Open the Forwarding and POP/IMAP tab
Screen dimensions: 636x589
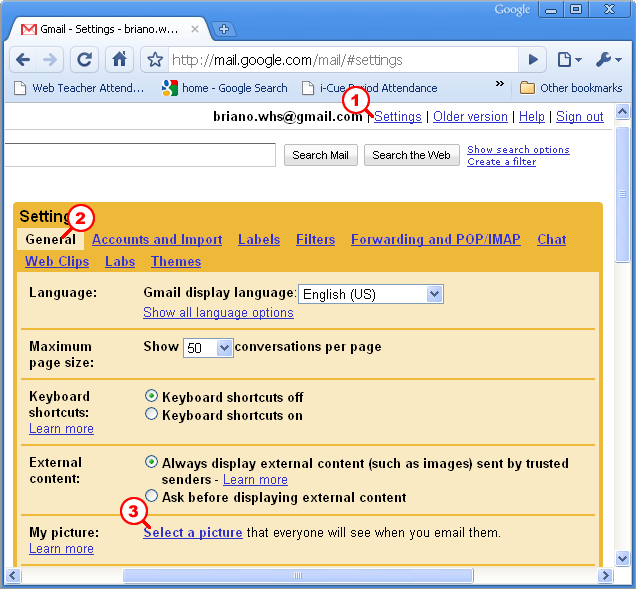[436, 239]
